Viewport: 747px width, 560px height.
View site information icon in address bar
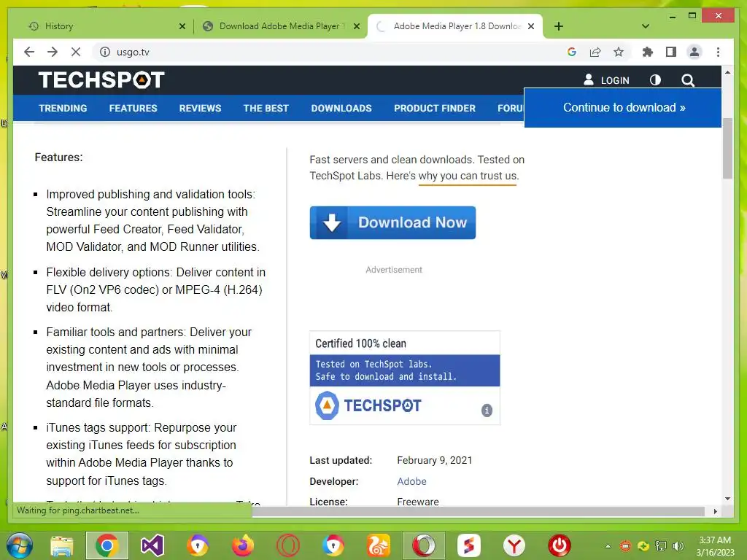coord(105,52)
